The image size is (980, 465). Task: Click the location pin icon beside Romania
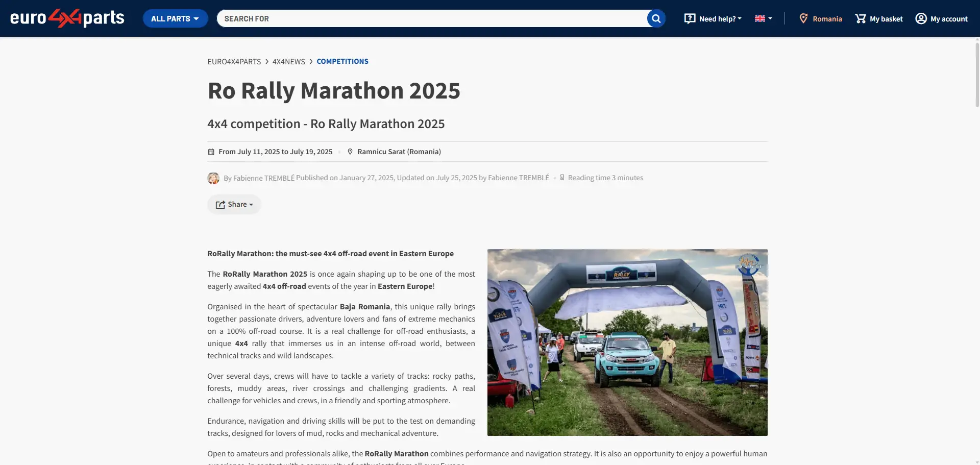803,18
